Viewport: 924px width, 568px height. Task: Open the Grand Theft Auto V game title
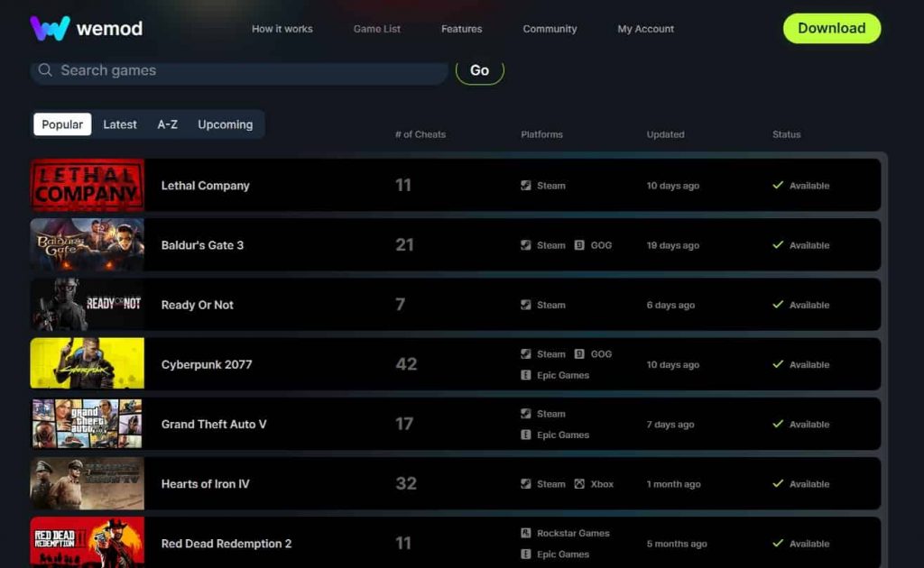[214, 425]
